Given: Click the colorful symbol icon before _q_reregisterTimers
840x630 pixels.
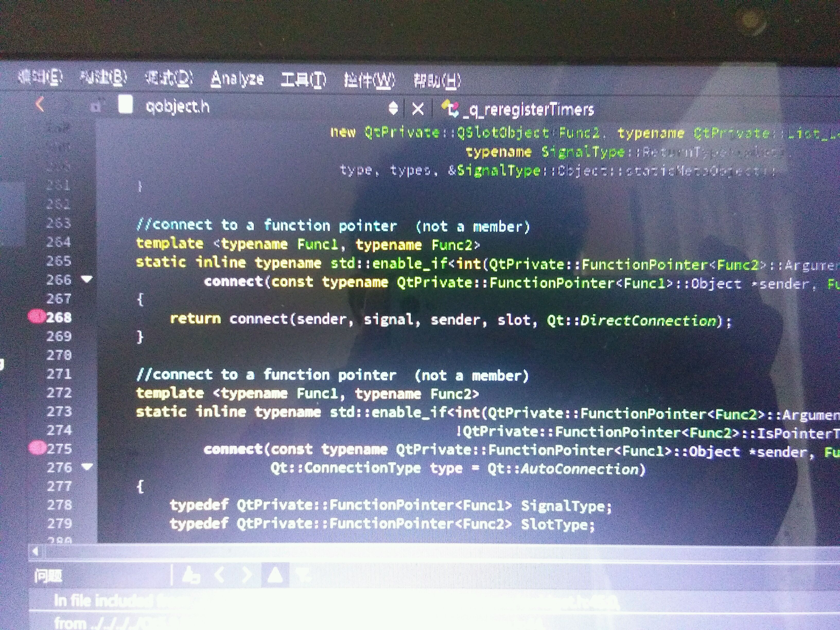Looking at the screenshot, I should pos(450,108).
